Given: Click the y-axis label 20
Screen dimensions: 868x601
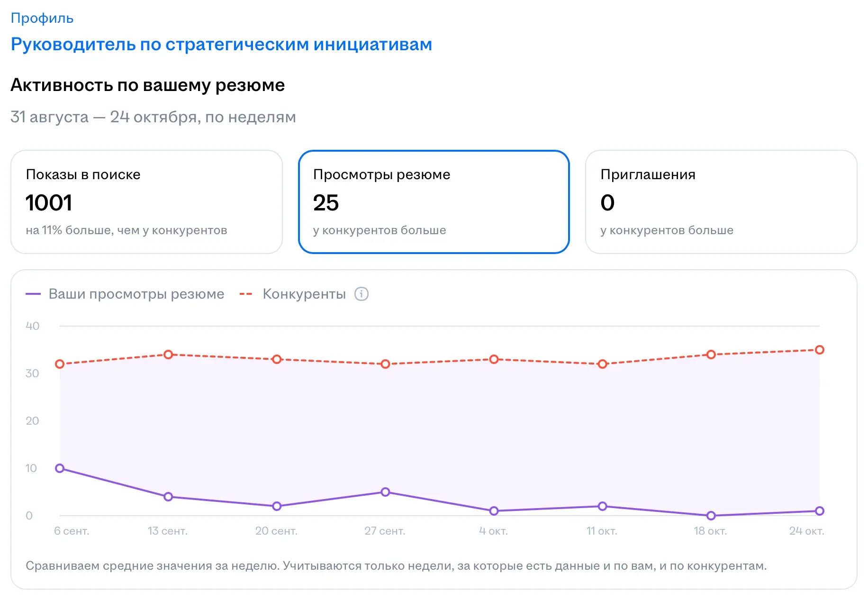Looking at the screenshot, I should [32, 421].
